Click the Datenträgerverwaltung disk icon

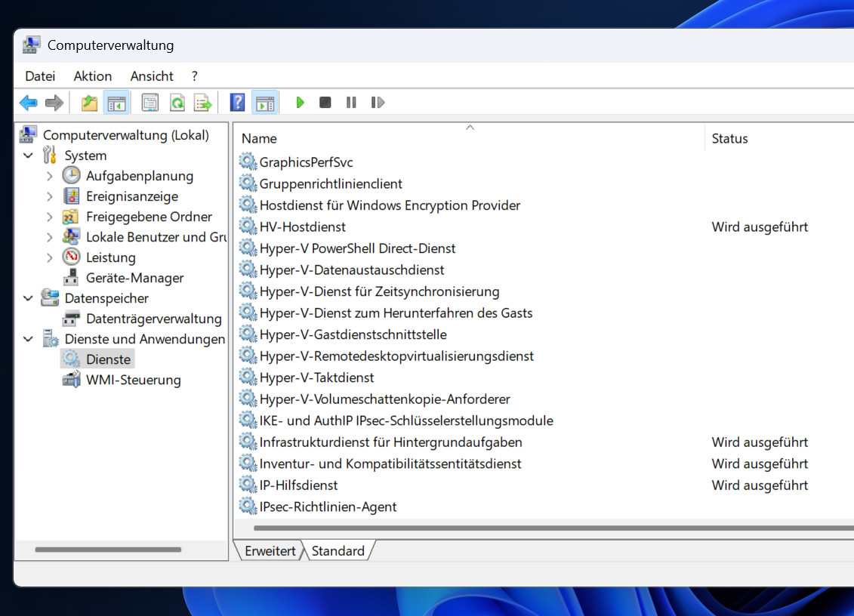71,319
